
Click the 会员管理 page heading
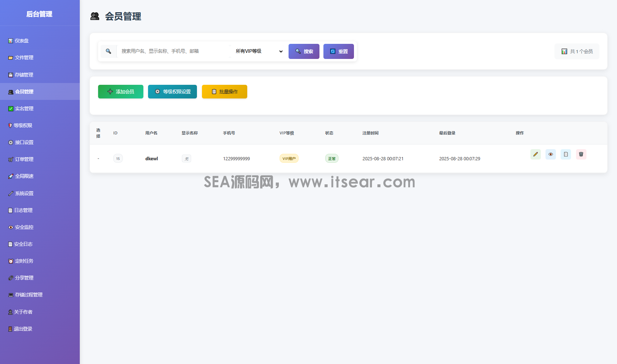click(123, 17)
